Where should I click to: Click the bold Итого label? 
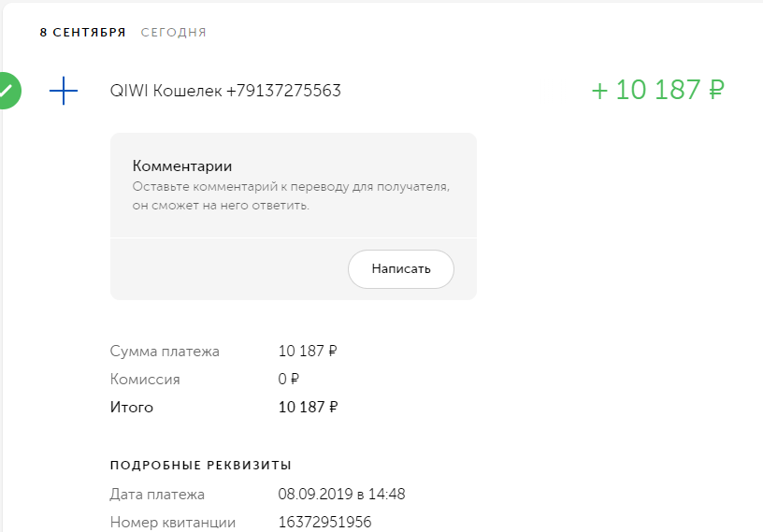[132, 408]
